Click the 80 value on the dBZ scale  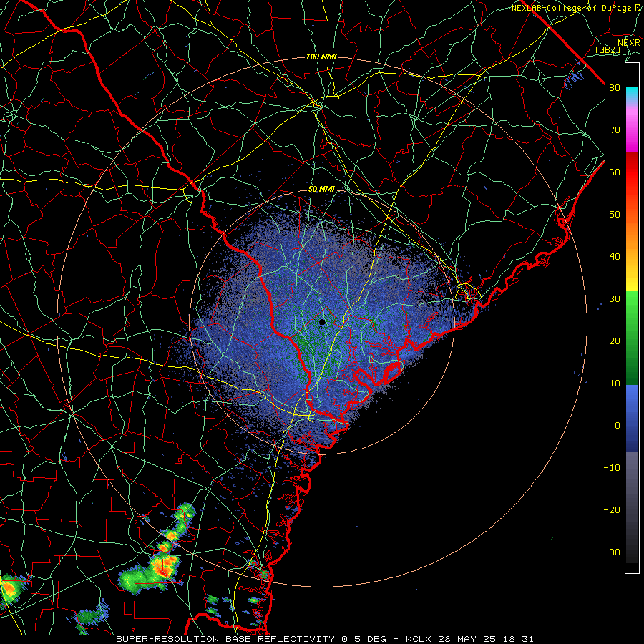pyautogui.click(x=615, y=88)
